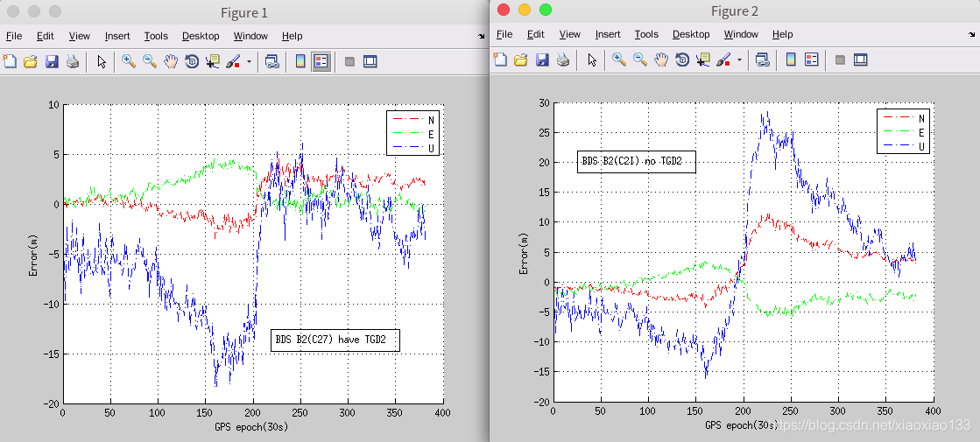Click Link Plot icon in Figure 2

coord(762,60)
